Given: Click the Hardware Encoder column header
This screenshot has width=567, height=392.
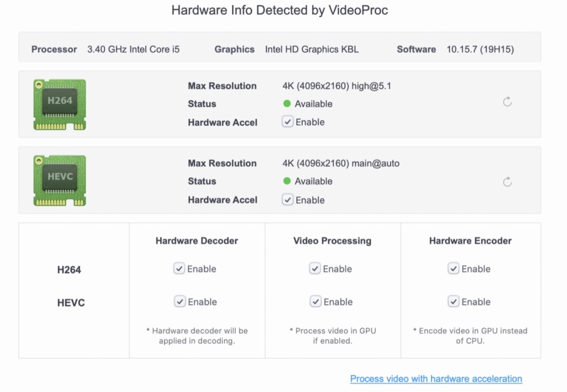Looking at the screenshot, I should [x=470, y=241].
